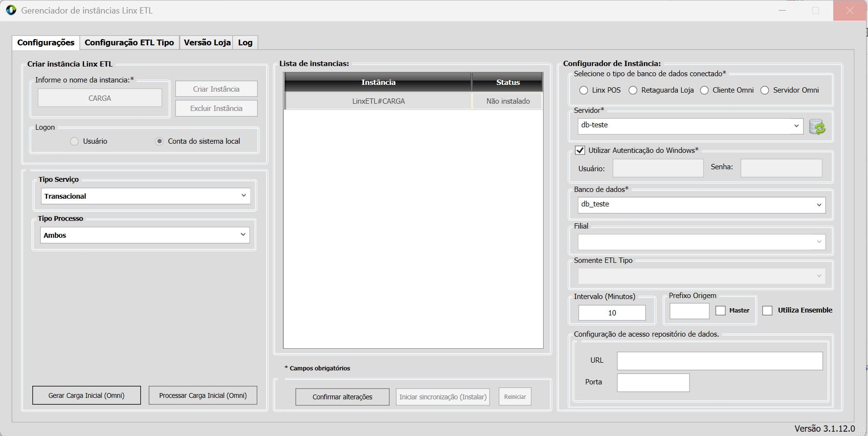868x436 pixels.
Task: Click the Linx ETL app icon in title bar
Action: (x=11, y=10)
